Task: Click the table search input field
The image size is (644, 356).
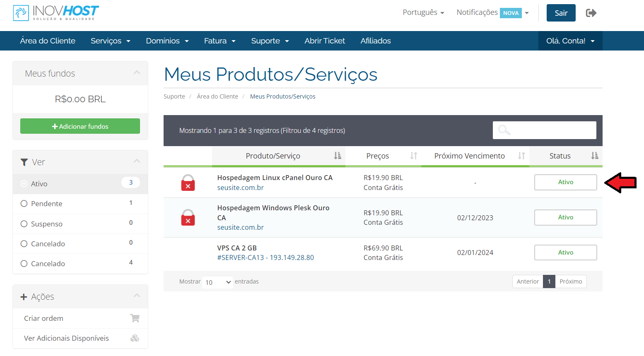Action: tap(544, 130)
